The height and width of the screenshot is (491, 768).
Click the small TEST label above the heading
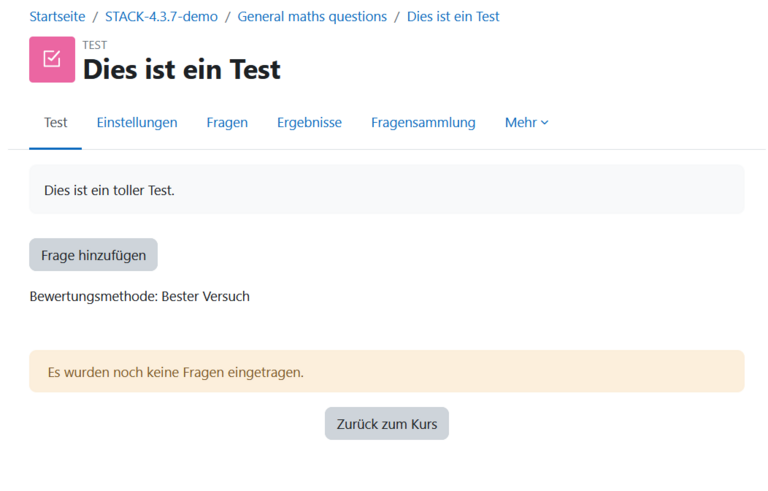tap(95, 45)
